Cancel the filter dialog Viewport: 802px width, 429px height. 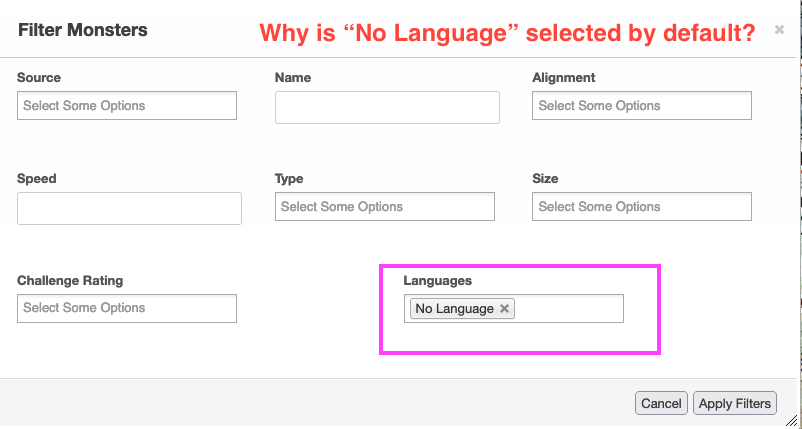661,403
